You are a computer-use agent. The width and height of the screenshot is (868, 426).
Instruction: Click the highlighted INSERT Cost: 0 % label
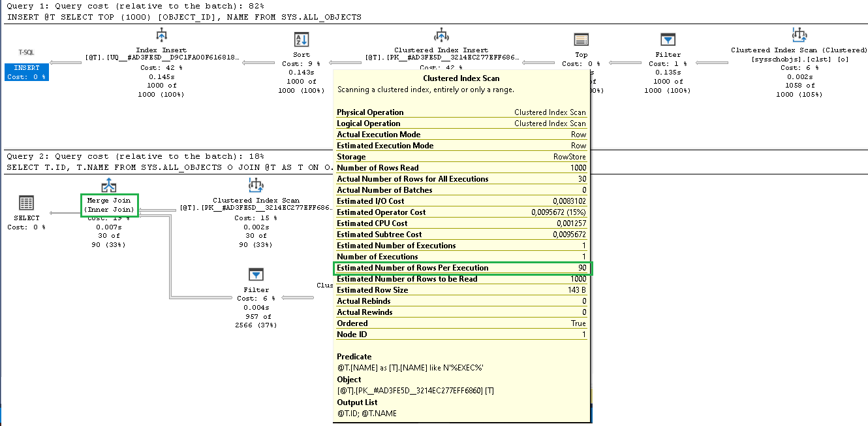pos(27,73)
